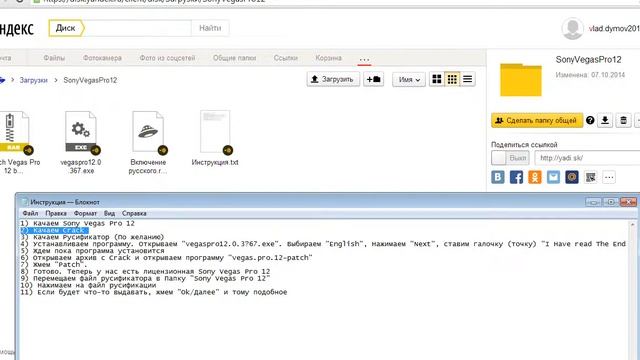640x360 pixels.
Task: Open Notepad Формат menu
Action: point(85,213)
